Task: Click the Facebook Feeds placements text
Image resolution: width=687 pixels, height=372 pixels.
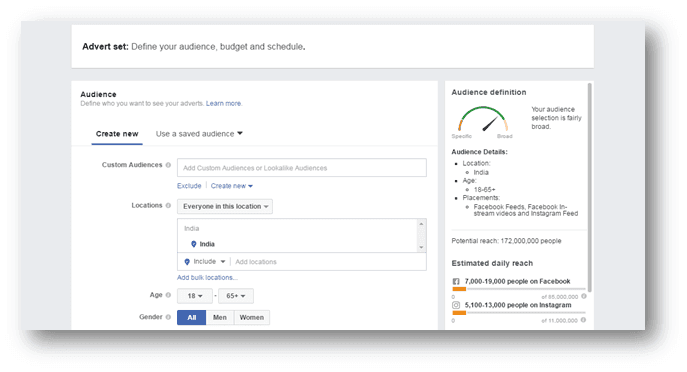Action: click(526, 210)
